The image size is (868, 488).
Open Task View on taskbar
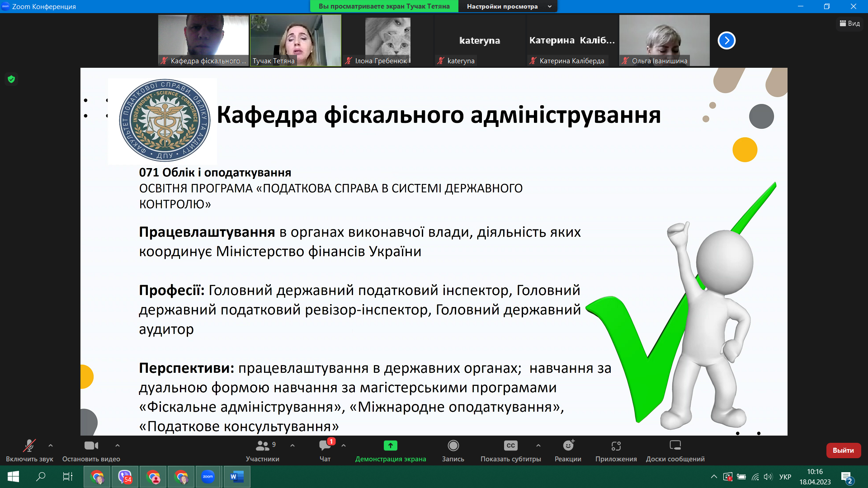tap(68, 477)
